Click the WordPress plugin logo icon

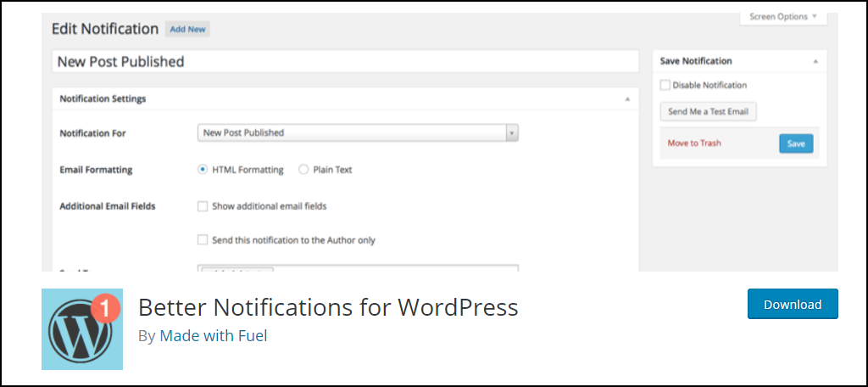click(x=82, y=328)
